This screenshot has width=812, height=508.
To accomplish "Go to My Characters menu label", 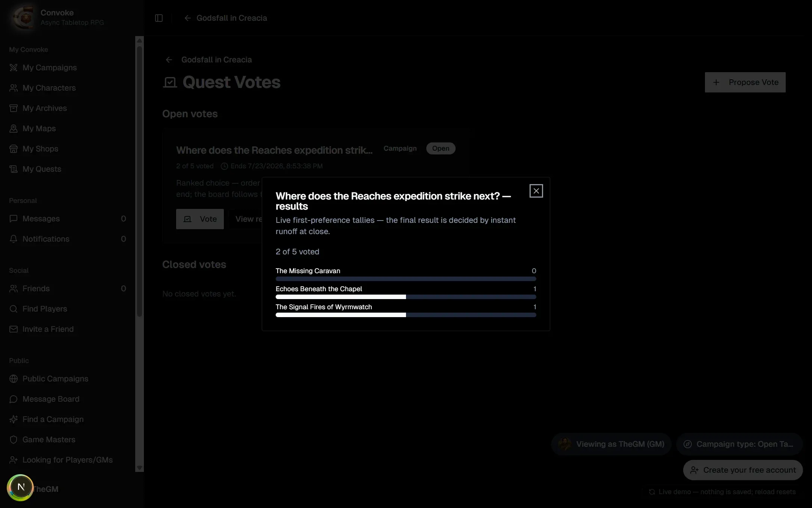I will click(49, 88).
